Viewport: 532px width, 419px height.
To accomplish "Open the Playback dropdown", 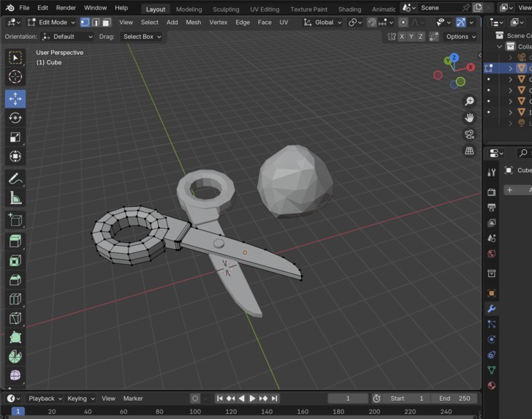I will coord(45,399).
